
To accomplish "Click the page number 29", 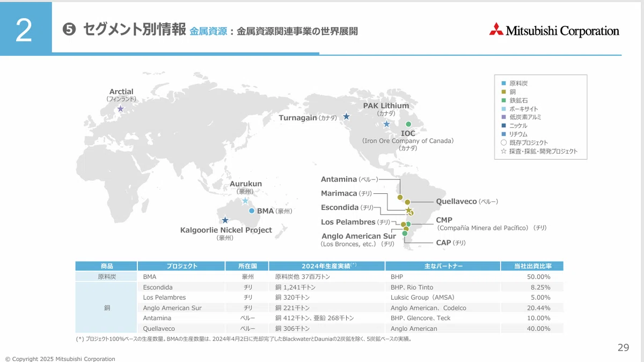I will pyautogui.click(x=623, y=347).
